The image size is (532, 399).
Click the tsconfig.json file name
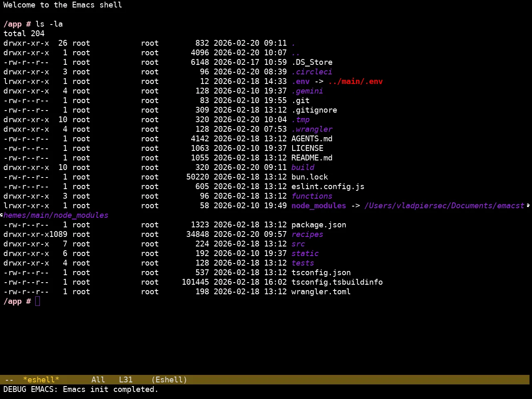tap(321, 273)
